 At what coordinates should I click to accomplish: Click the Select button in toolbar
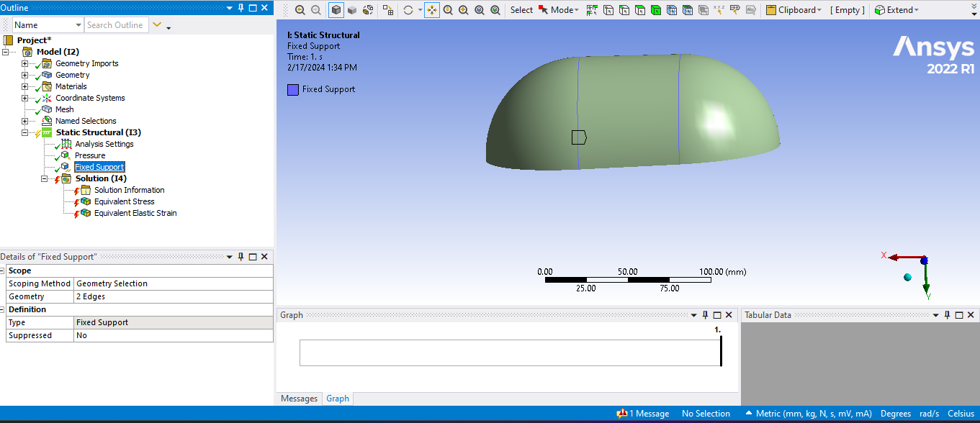(521, 10)
